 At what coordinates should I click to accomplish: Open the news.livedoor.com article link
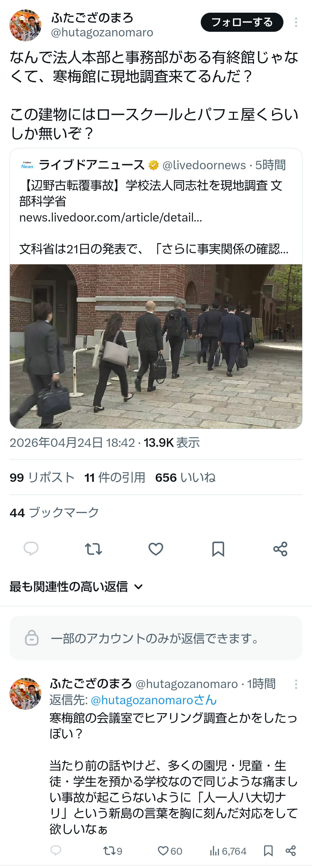111,218
